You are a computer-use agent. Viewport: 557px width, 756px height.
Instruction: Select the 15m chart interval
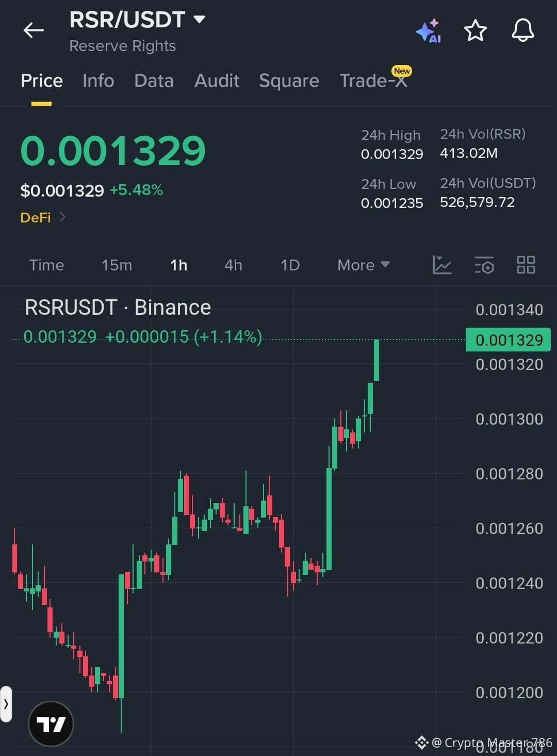117,265
